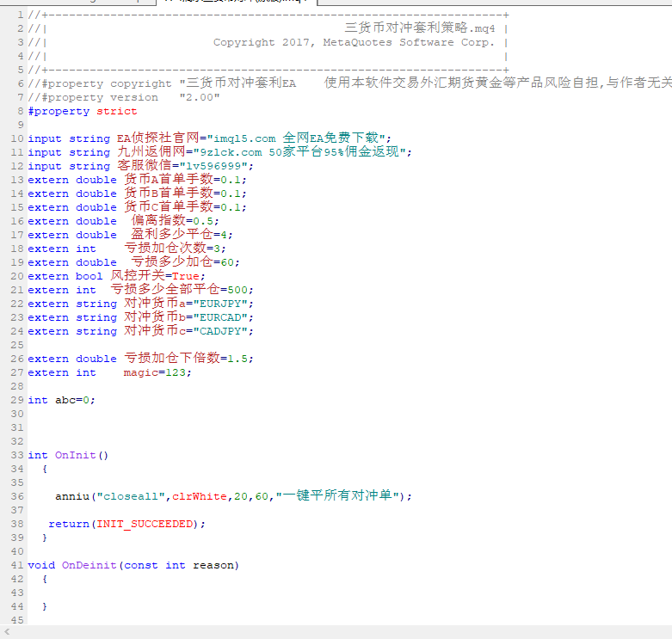Click the horizontal scrollbar track at the bottom

[x=344, y=631]
